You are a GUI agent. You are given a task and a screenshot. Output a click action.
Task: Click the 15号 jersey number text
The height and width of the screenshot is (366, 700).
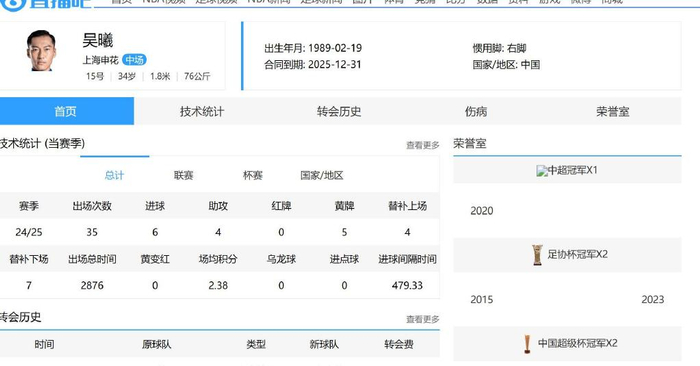tap(95, 76)
